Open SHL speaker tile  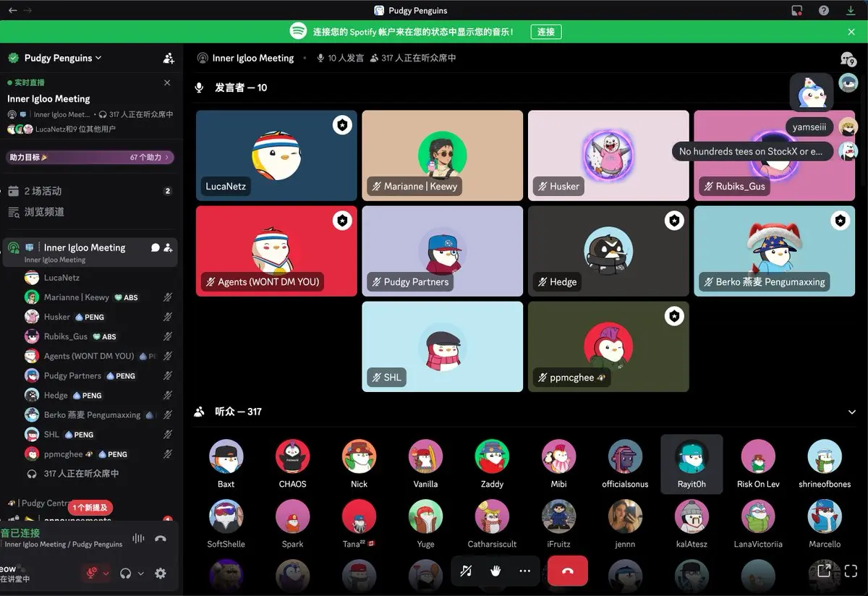click(442, 346)
